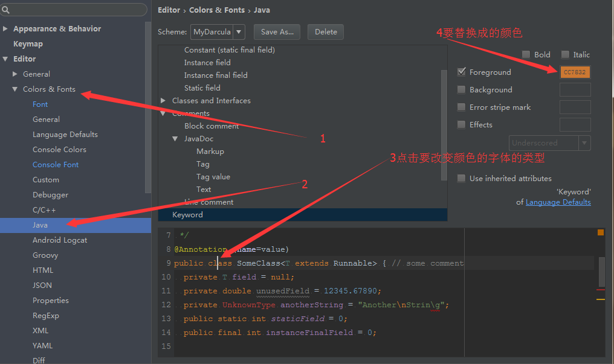Check the Italic checkbox
Viewport: 614px width, 364px height.
click(x=565, y=54)
